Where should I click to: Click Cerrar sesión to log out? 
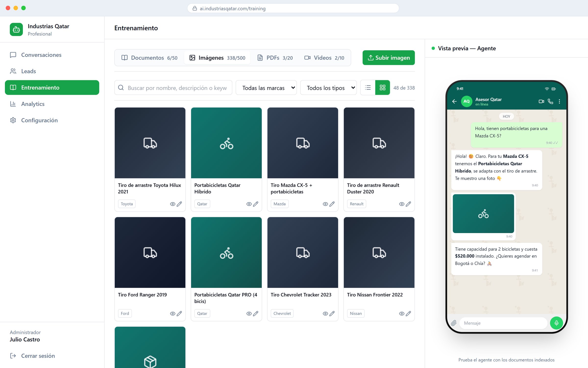(x=32, y=356)
